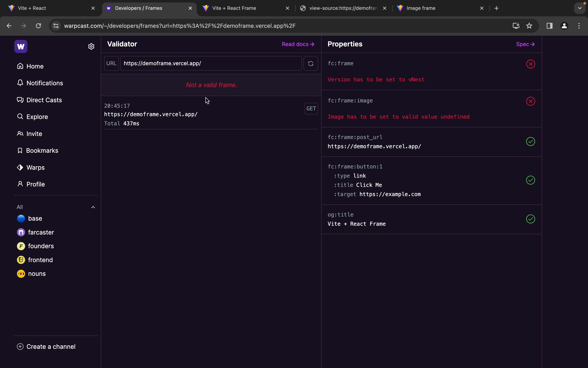Click browser forward arrow

tap(24, 26)
